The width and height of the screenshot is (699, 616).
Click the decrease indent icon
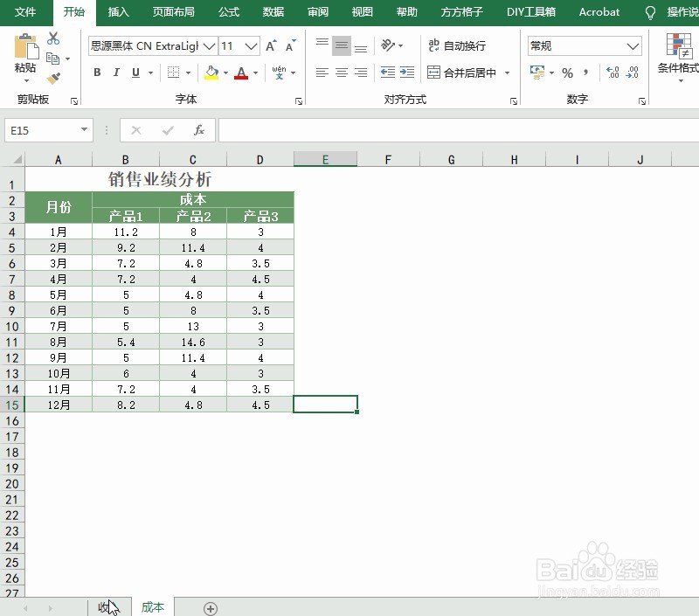click(388, 73)
